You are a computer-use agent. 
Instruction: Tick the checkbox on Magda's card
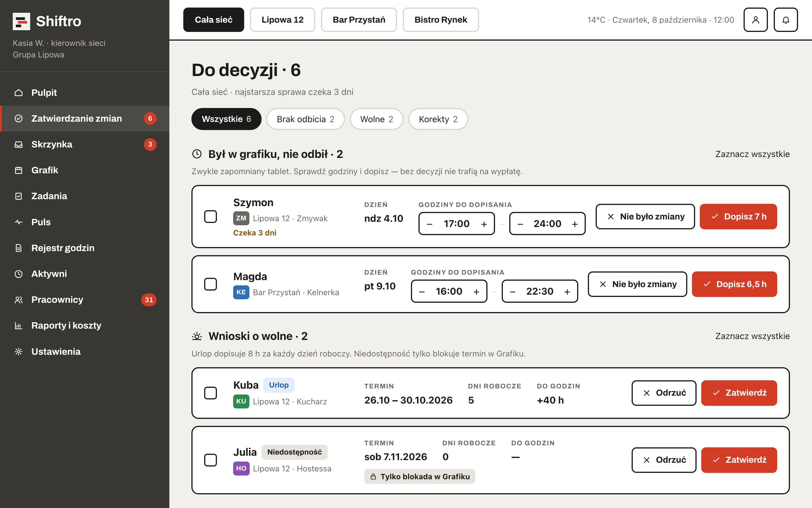(210, 284)
